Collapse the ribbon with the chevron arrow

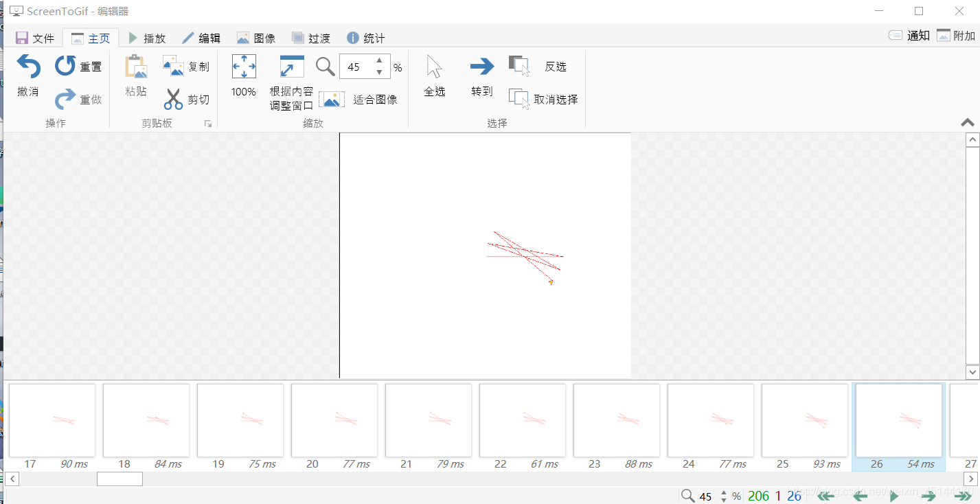click(x=967, y=122)
